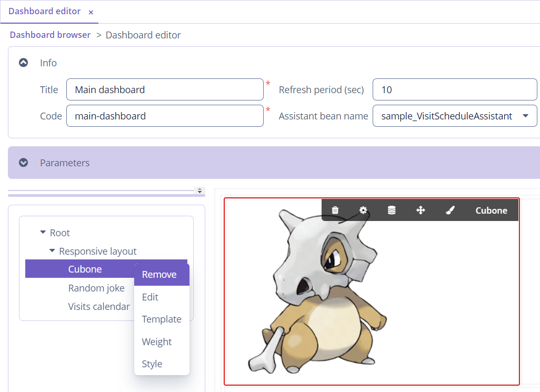Click the trash icon on Cubone widget
540x392 pixels.
(x=335, y=210)
